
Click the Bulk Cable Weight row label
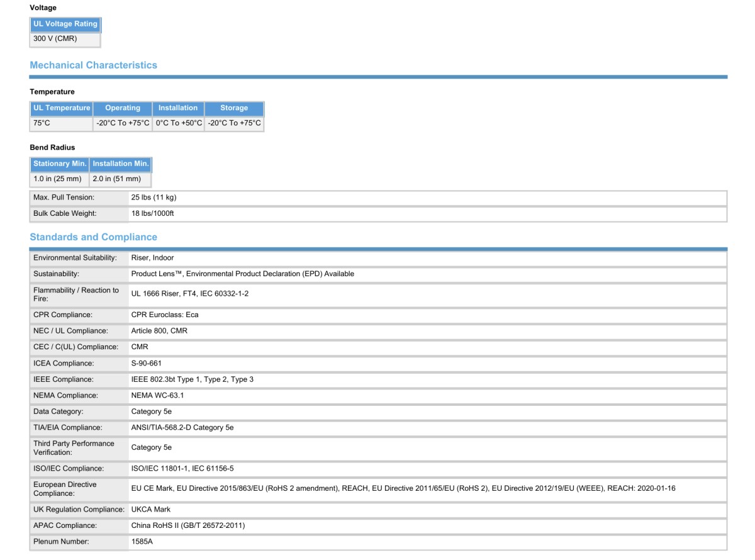65,214
